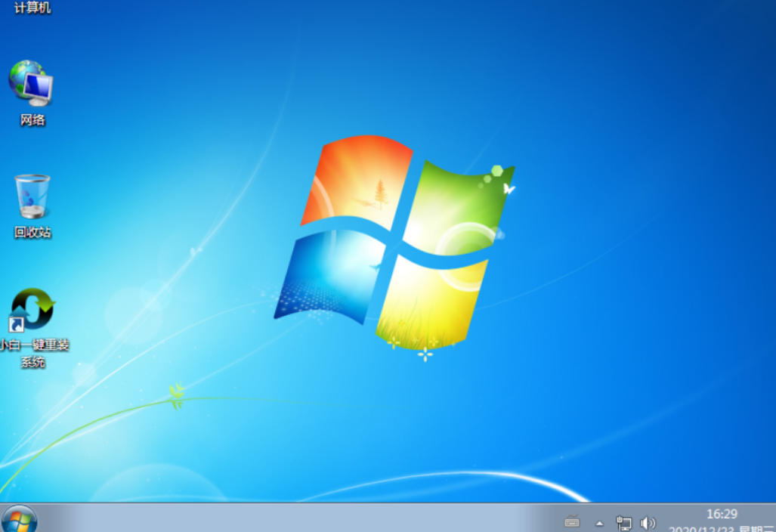Show hidden tray icons with the arrow
Image resolution: width=776 pixels, height=532 pixels.
599,523
